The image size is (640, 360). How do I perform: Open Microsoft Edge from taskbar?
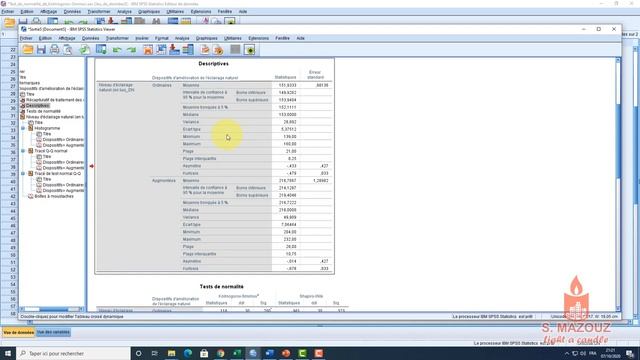pyautogui.click(x=188, y=353)
